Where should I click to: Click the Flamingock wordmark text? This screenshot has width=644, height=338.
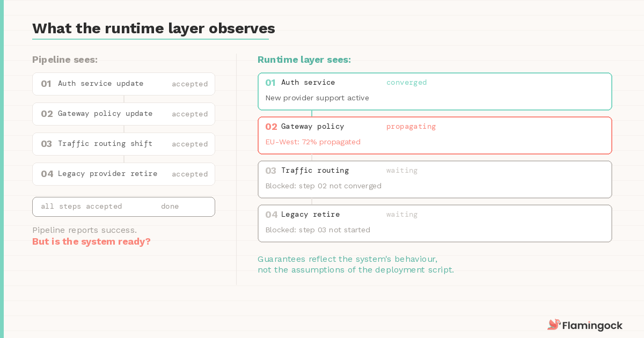(x=592, y=325)
